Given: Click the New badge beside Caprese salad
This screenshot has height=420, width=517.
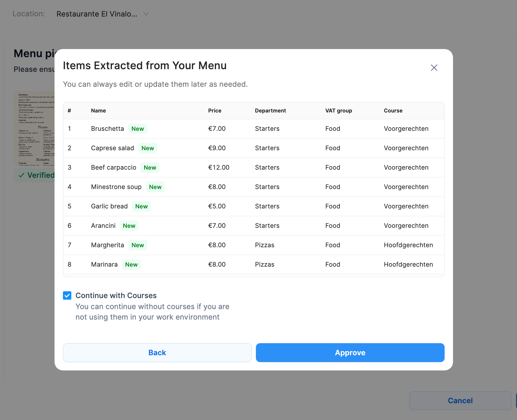Looking at the screenshot, I should tap(148, 148).
